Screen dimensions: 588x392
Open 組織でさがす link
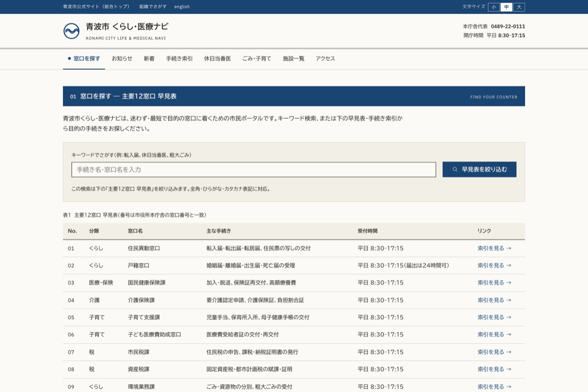(153, 7)
